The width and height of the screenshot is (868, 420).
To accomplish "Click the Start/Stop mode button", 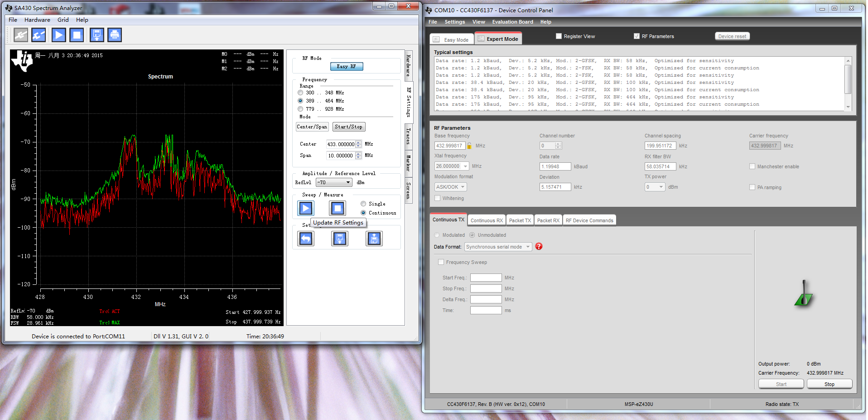I will coord(349,127).
